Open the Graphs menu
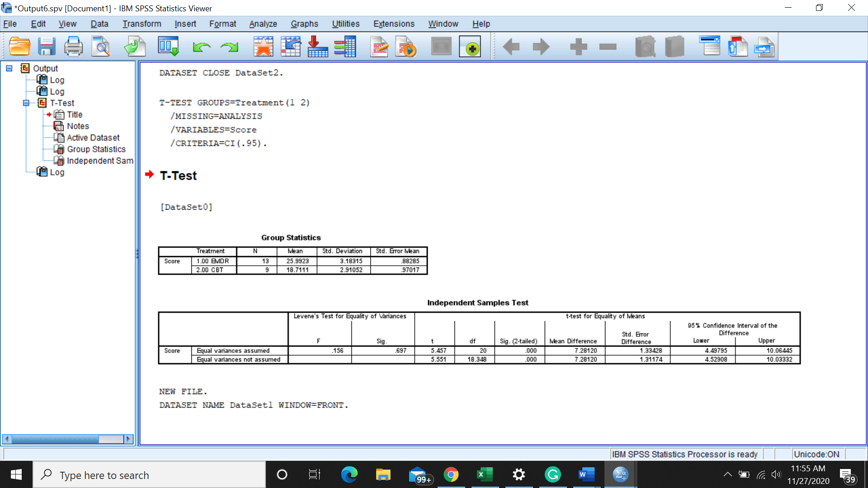 (x=304, y=24)
